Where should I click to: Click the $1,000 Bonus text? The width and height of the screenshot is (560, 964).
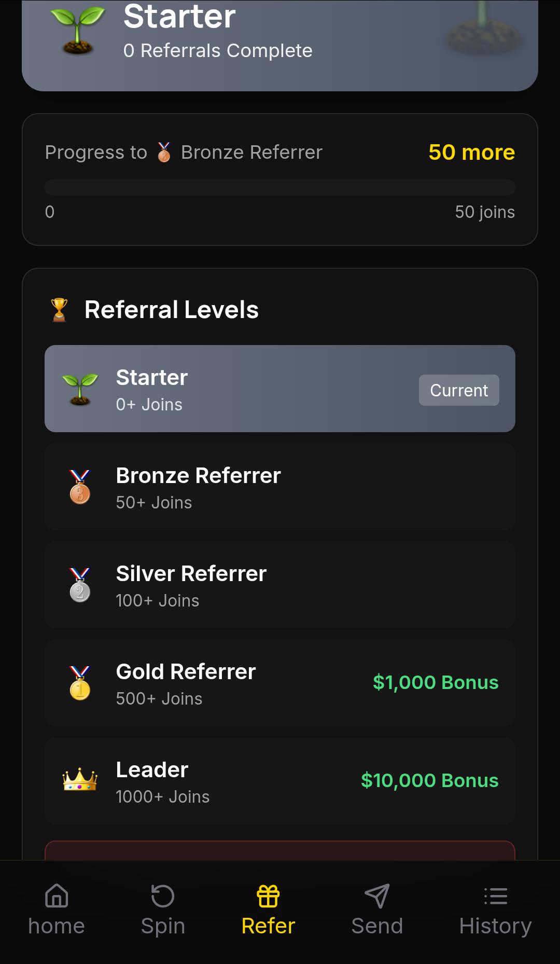click(x=436, y=683)
